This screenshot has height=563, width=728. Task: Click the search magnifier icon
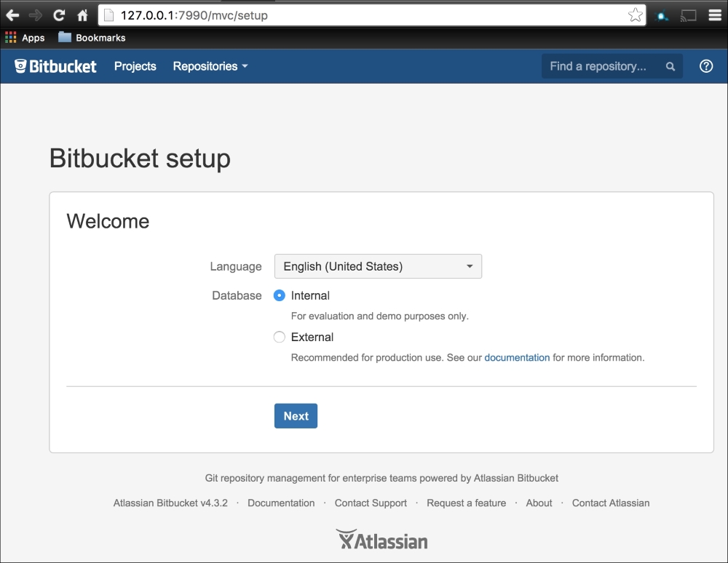[670, 67]
